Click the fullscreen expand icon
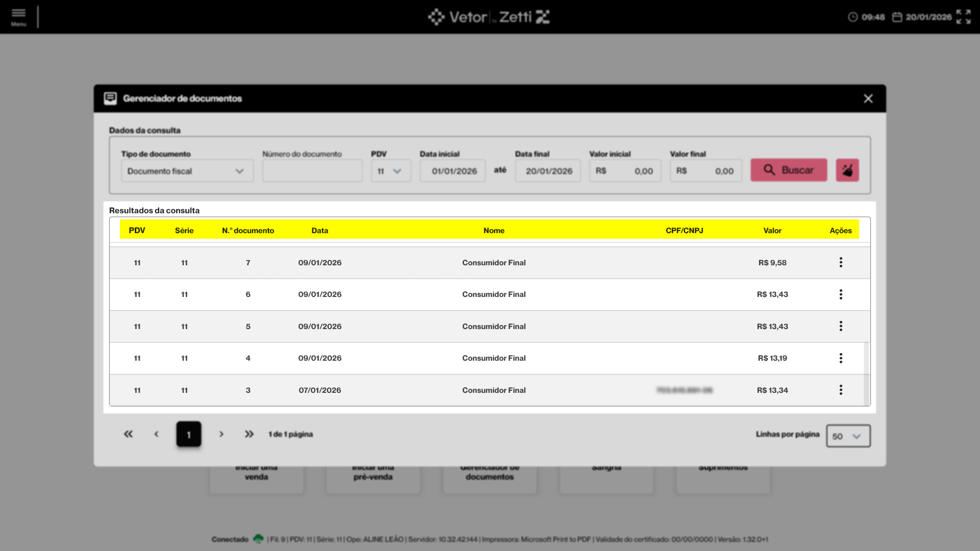Viewport: 980px width, 551px height. (963, 16)
